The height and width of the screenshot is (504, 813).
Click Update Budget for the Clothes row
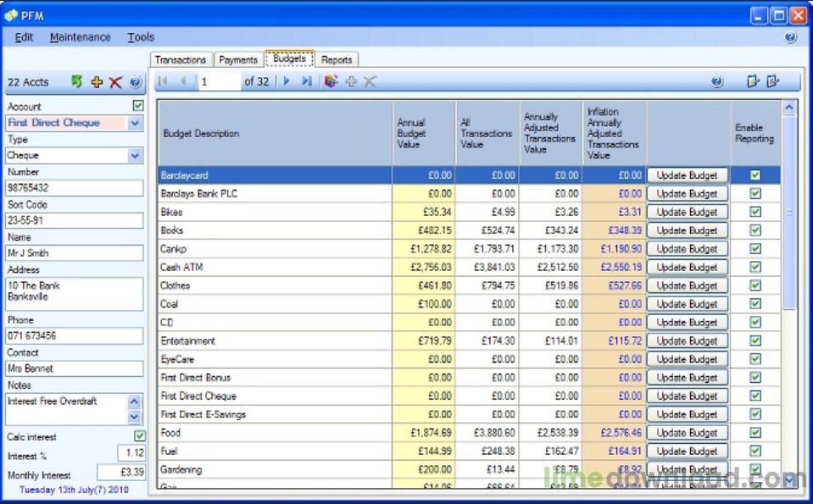pyautogui.click(x=687, y=285)
